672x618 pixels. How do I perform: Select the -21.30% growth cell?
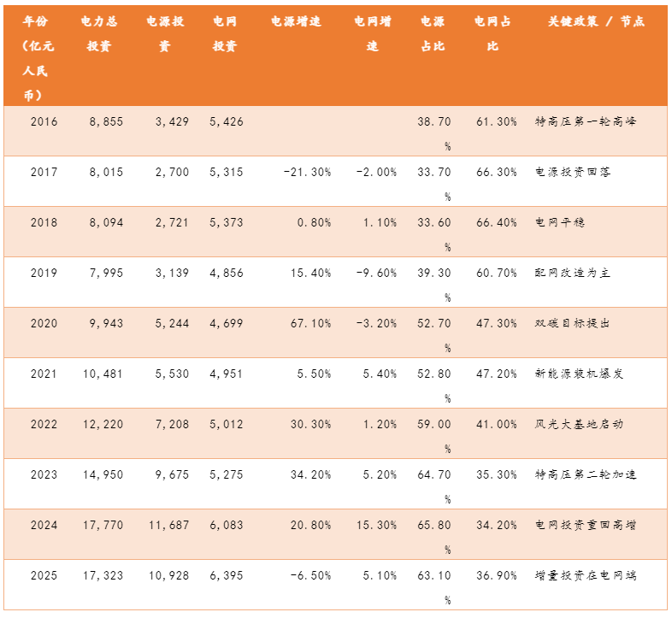306,173
